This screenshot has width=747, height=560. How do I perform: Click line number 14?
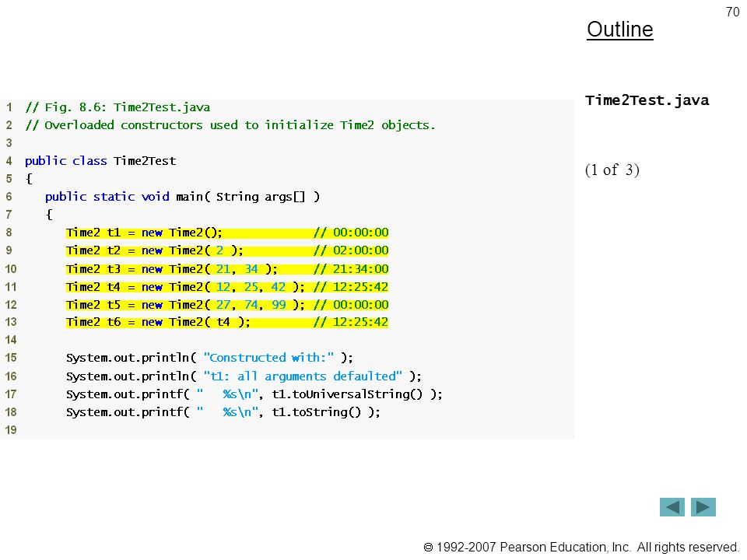click(10, 340)
